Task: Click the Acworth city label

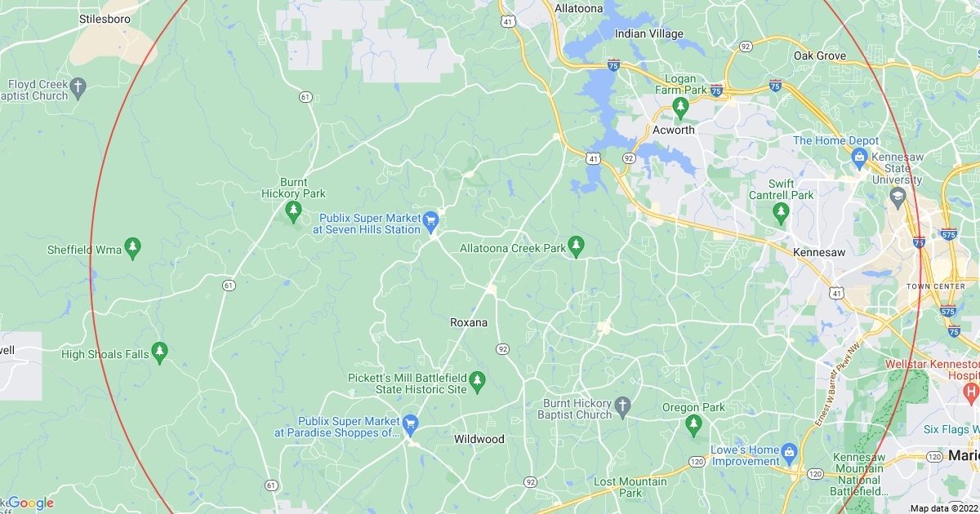Action: point(674,130)
